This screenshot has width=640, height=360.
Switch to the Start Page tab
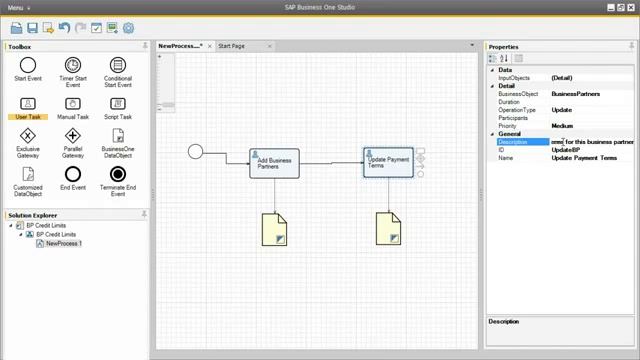231,46
